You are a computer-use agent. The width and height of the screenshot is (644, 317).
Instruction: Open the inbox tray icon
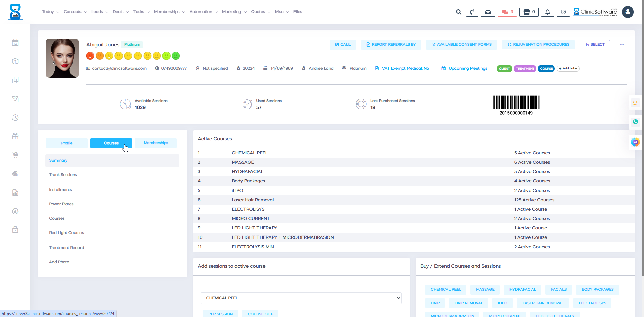pos(488,12)
